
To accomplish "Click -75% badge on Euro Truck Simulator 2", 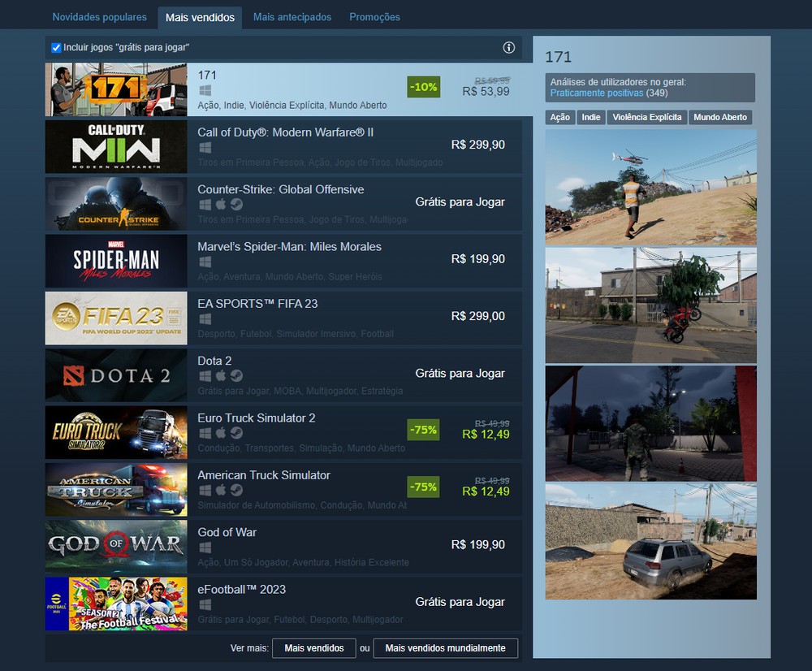I will tap(423, 430).
